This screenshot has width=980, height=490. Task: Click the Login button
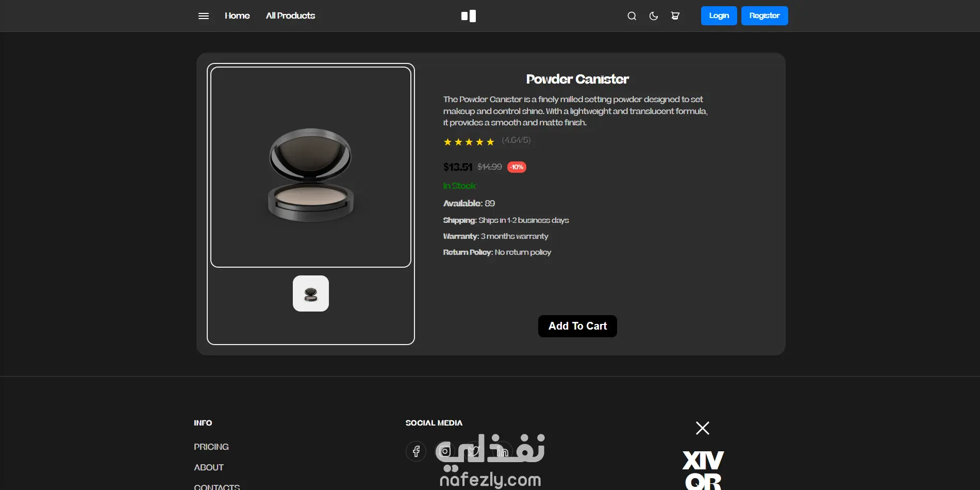click(x=719, y=15)
